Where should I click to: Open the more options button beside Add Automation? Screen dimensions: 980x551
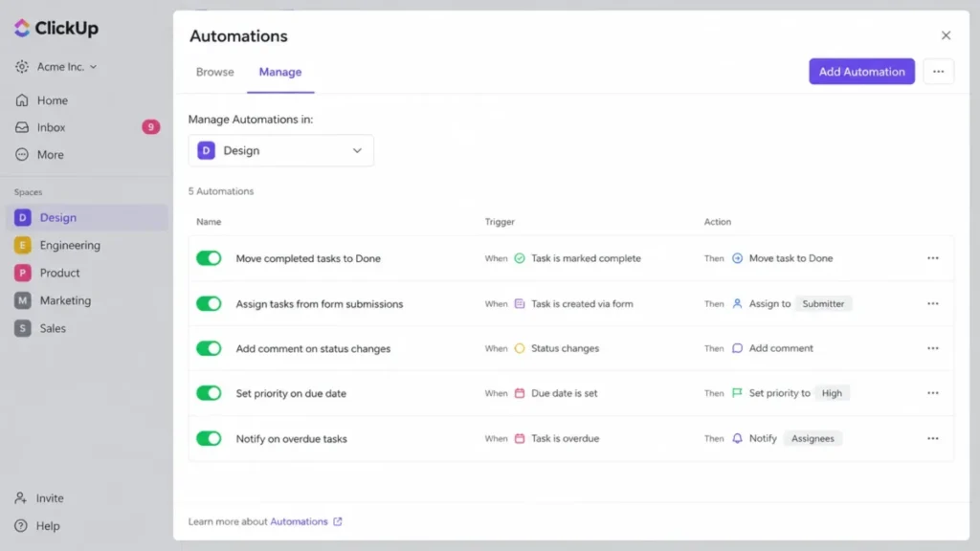938,71
